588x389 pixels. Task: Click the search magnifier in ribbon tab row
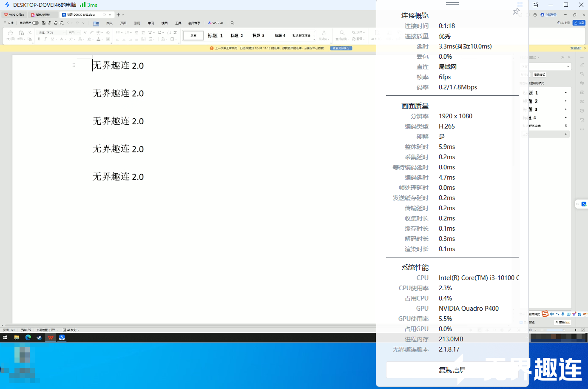pyautogui.click(x=233, y=23)
